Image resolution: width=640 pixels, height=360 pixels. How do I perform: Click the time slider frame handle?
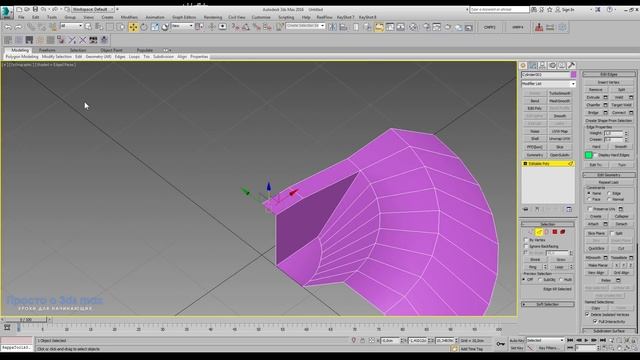click(x=26, y=320)
